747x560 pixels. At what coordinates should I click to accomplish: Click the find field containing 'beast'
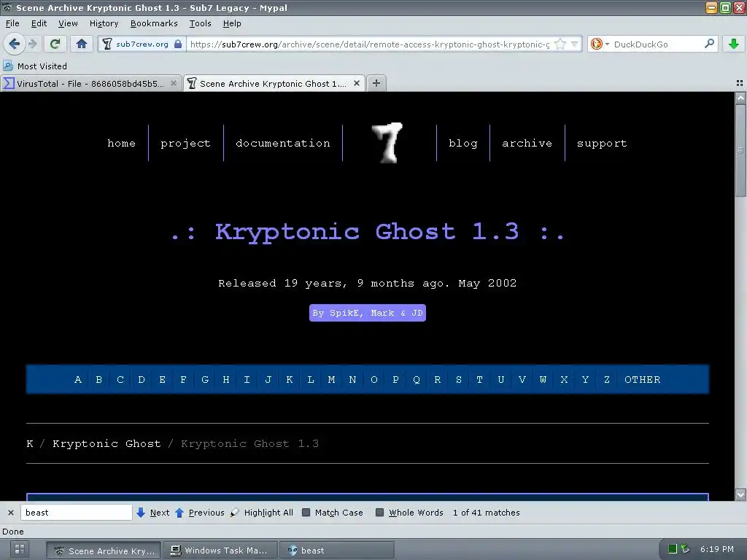76,513
